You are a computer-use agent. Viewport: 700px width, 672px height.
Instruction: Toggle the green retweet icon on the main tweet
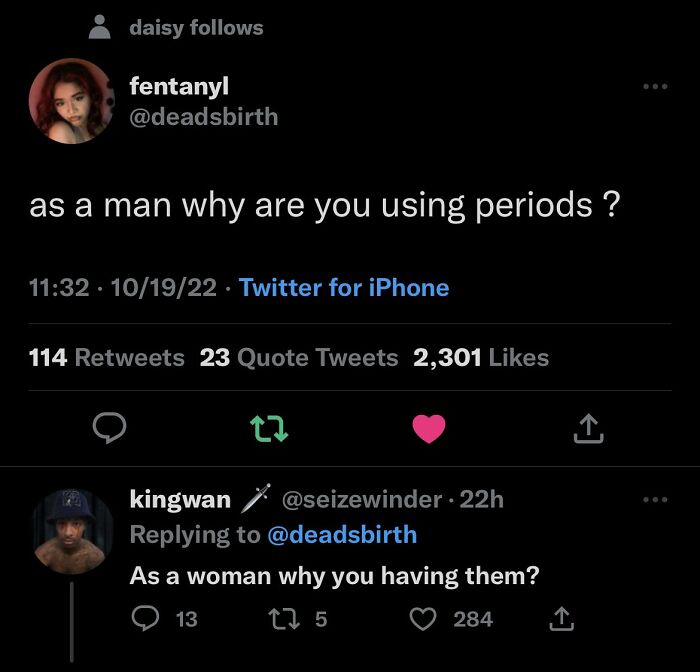click(269, 428)
